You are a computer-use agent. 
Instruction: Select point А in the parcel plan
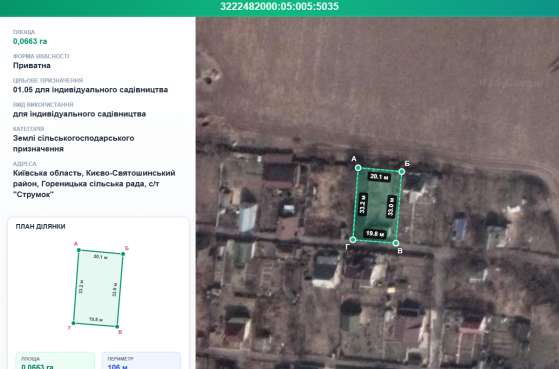tap(79, 250)
